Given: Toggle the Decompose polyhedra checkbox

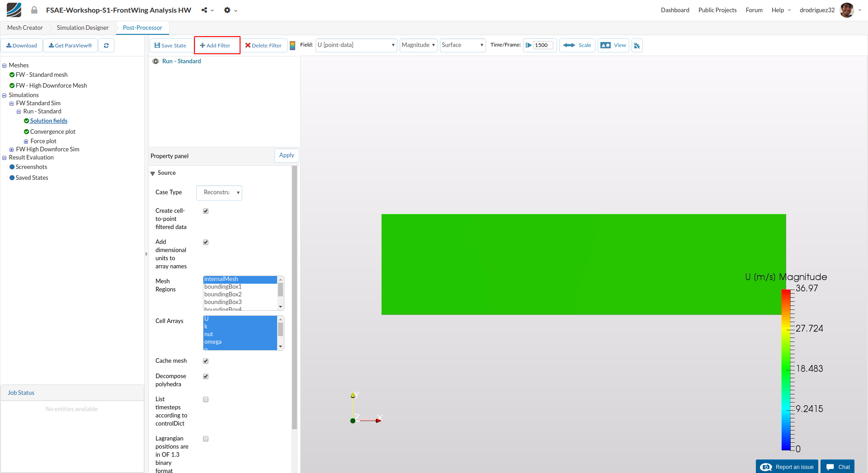Looking at the screenshot, I should tap(206, 376).
